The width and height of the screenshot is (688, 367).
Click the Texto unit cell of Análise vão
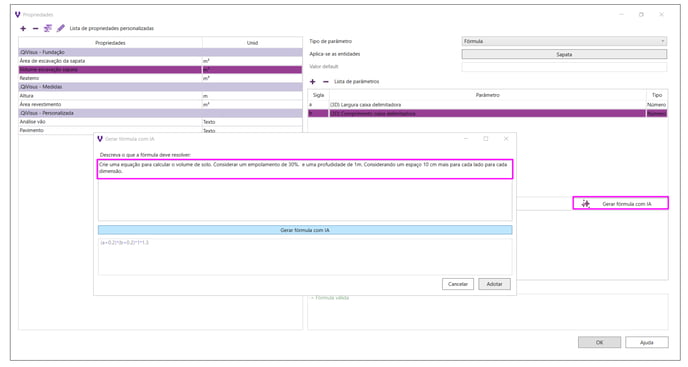pyautogui.click(x=252, y=122)
